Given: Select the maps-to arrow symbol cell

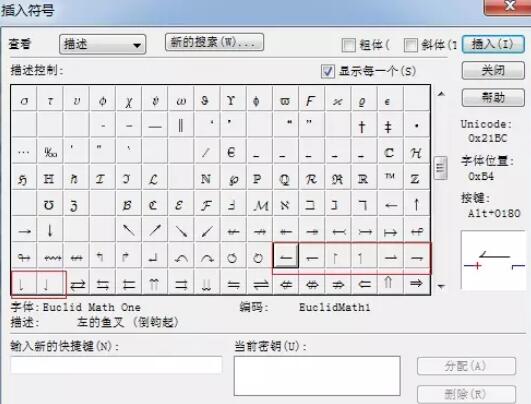Looking at the screenshot, I should coord(390,230).
